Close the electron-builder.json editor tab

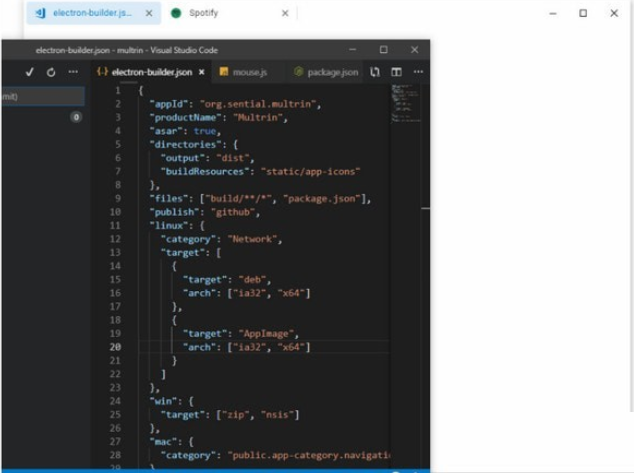coord(201,72)
